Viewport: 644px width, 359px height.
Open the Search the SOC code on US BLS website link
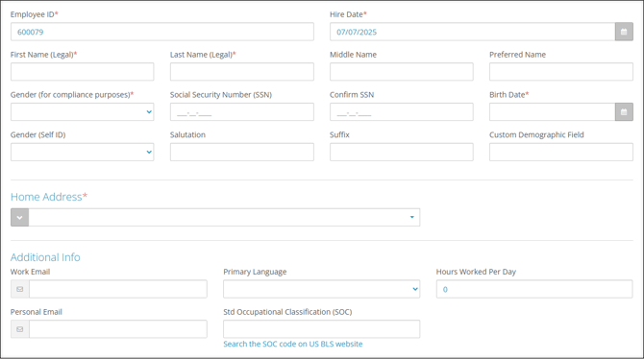click(293, 344)
